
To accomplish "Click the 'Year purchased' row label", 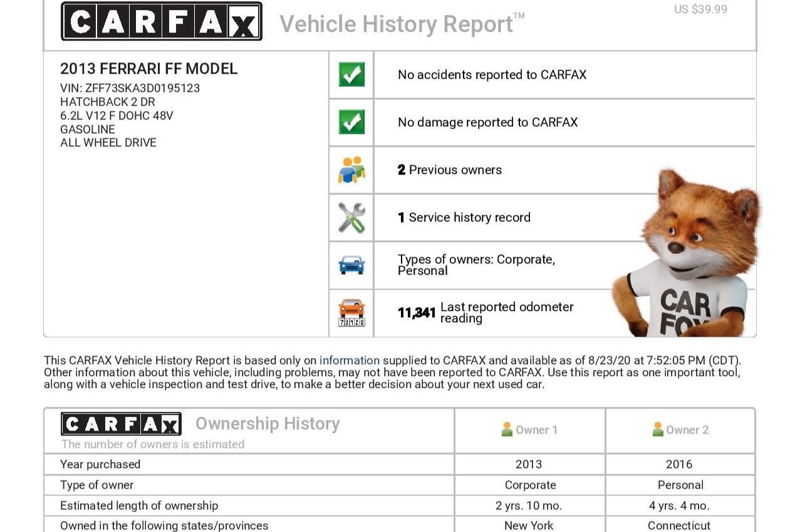I will (x=100, y=464).
